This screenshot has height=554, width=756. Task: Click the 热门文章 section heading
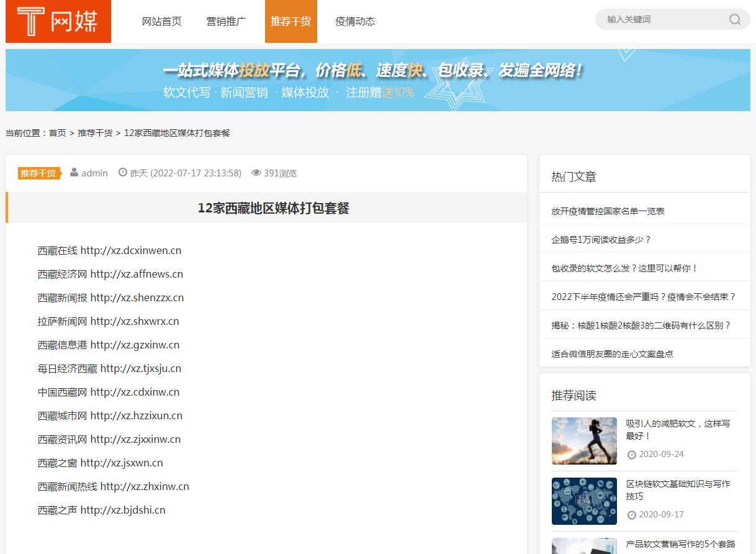(574, 177)
